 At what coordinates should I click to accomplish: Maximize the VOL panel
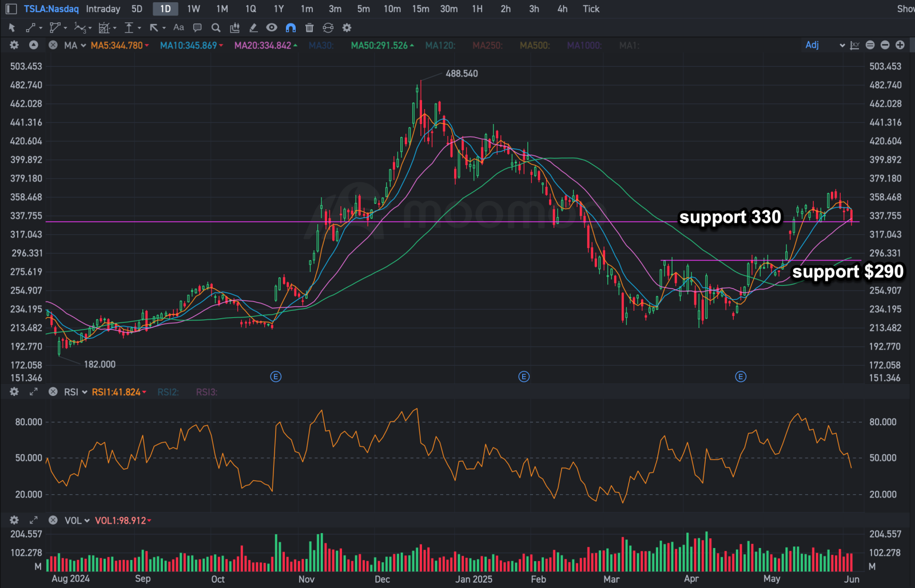click(34, 521)
